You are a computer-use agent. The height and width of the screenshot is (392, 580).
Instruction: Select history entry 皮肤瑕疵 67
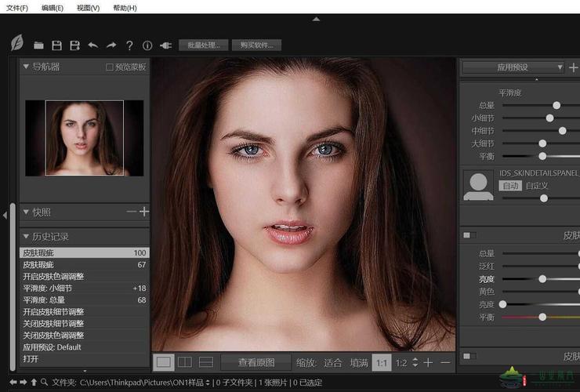pyautogui.click(x=85, y=265)
